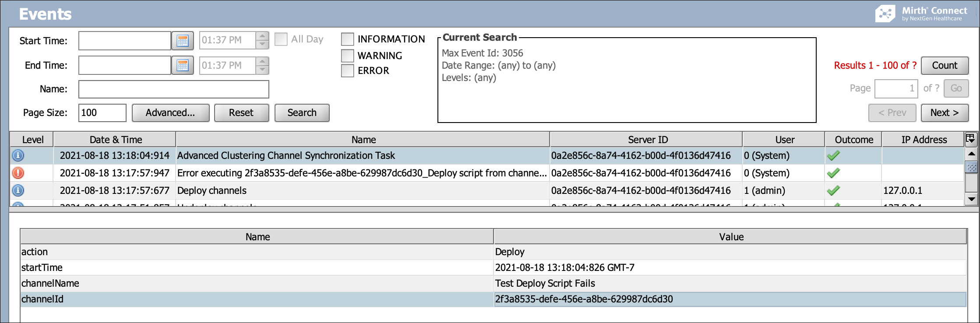
Task: Click the Advanced... button
Action: [170, 112]
